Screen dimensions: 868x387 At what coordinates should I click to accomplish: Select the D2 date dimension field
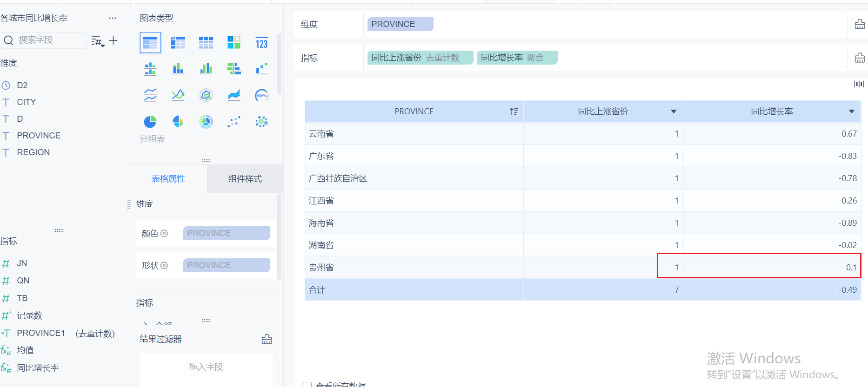(x=22, y=85)
